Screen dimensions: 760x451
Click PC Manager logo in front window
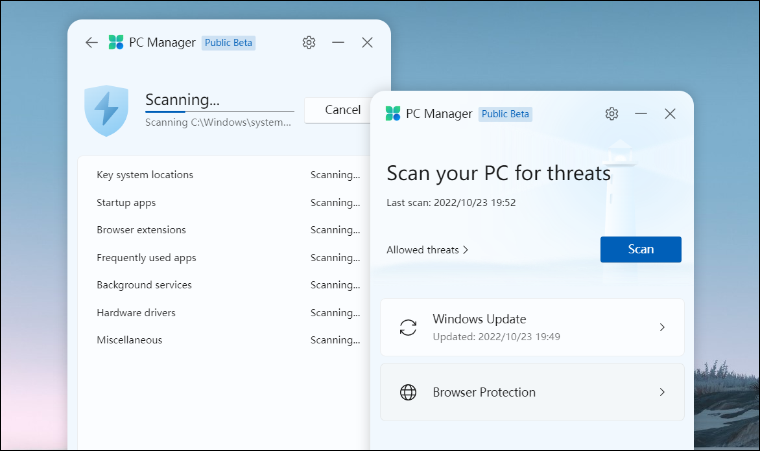(x=393, y=113)
